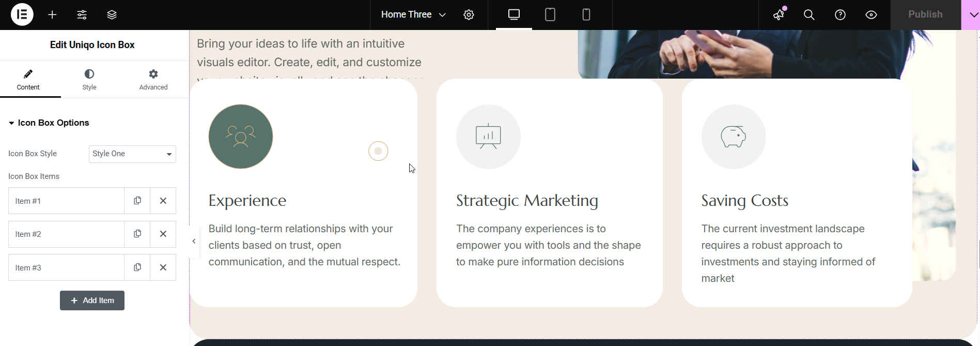
Task: Switch to tablet responsive view
Action: pos(550,15)
